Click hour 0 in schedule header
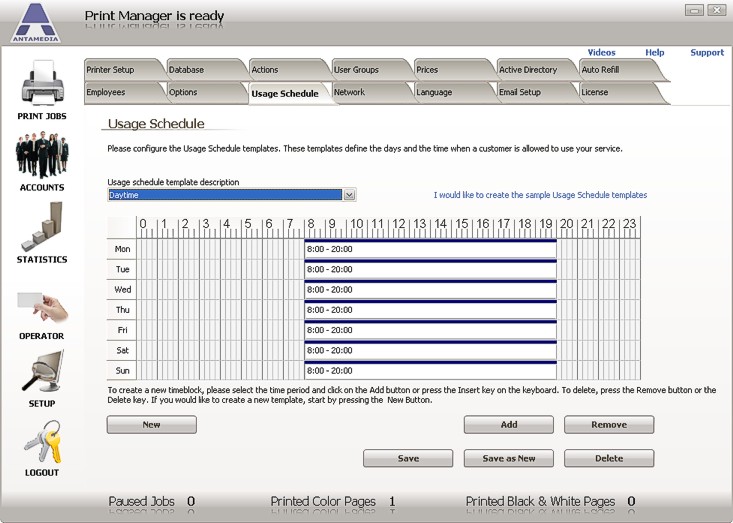Screen dimensions: 733x523 click(143, 224)
